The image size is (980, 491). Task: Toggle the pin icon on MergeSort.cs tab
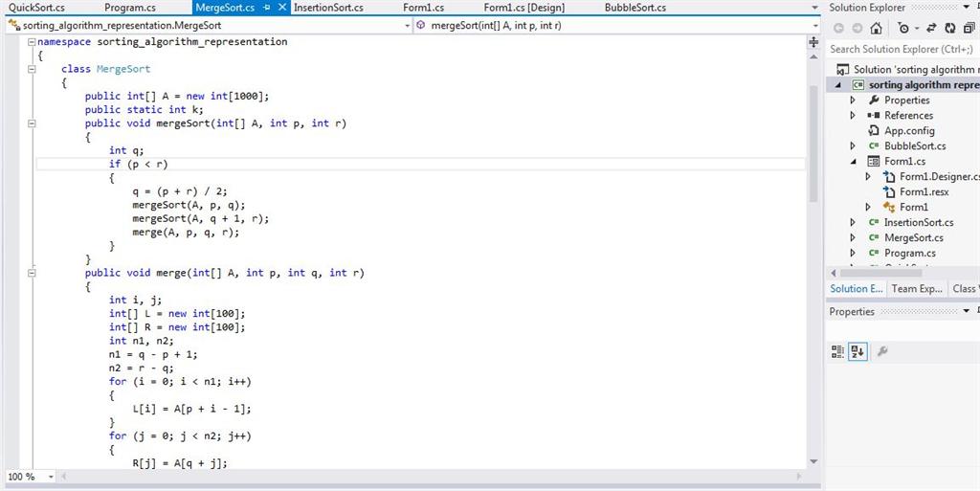click(x=267, y=8)
